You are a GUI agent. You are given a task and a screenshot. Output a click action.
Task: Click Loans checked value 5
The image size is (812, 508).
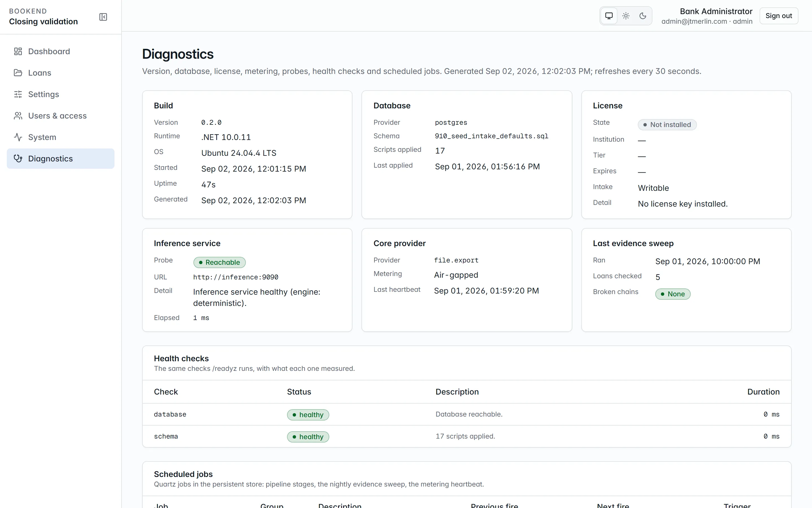[x=658, y=277]
